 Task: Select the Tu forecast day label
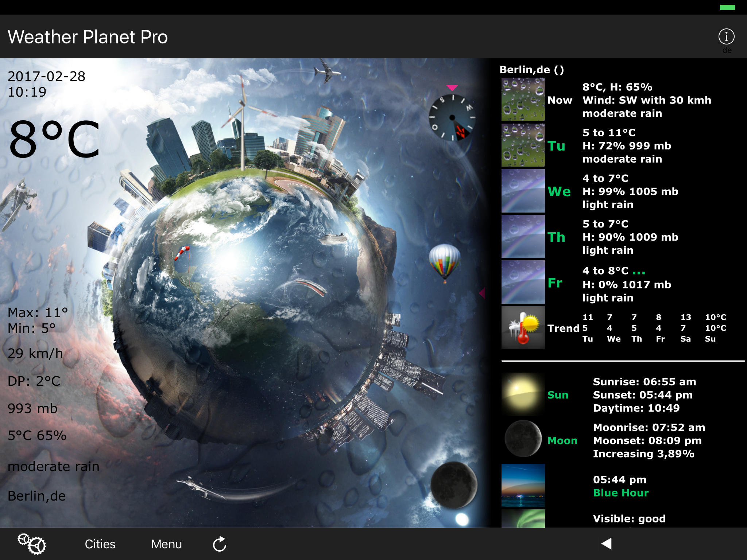click(x=556, y=146)
